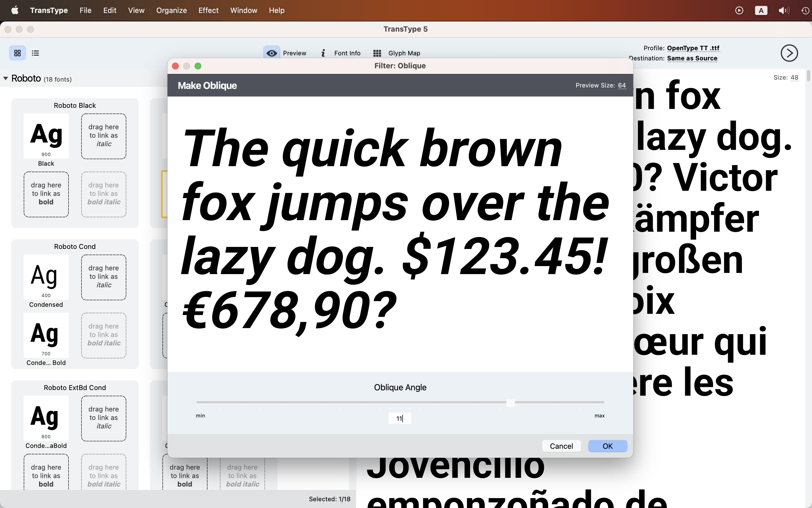Open Glyph Map tab
Screen dimensions: 812x508
397,53
